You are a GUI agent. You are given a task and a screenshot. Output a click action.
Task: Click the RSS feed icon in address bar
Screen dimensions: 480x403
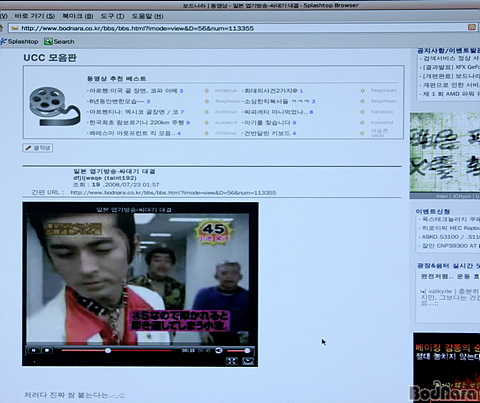click(472, 27)
